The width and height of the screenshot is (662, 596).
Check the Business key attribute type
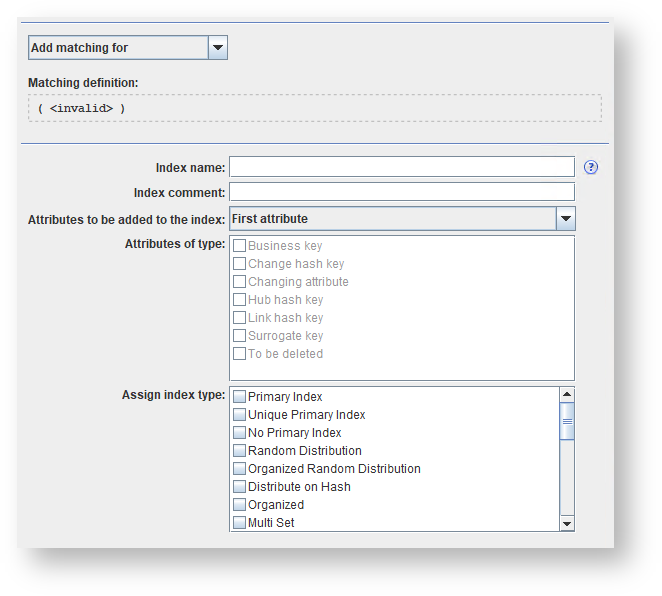click(240, 246)
